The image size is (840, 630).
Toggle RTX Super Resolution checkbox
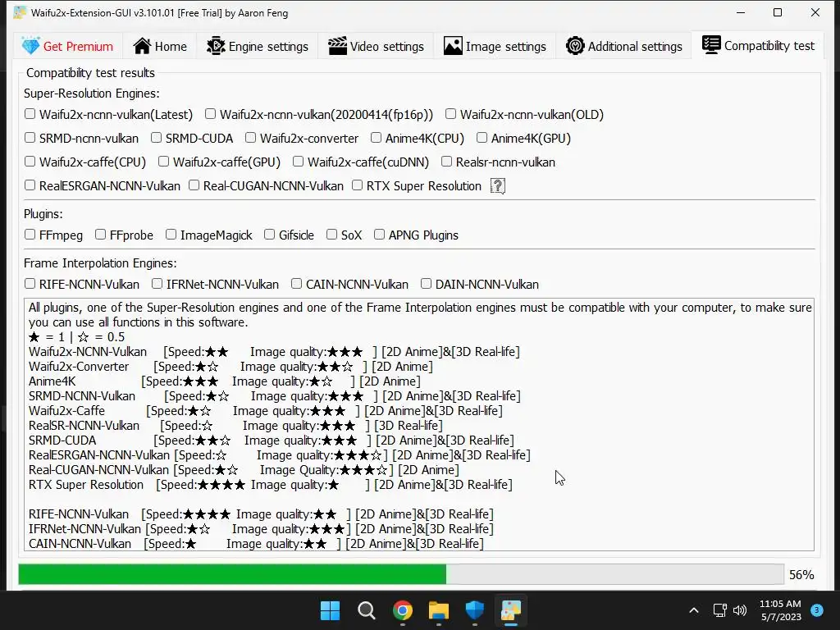click(x=358, y=185)
